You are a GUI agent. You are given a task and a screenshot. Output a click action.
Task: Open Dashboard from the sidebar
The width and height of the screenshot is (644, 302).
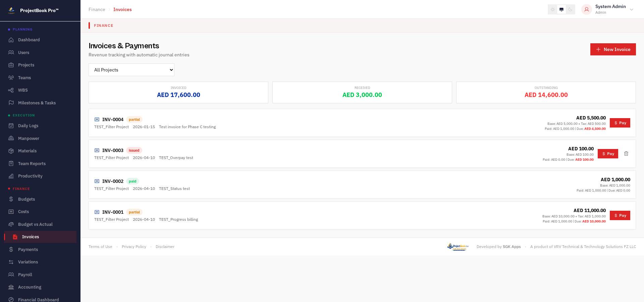pos(40,40)
